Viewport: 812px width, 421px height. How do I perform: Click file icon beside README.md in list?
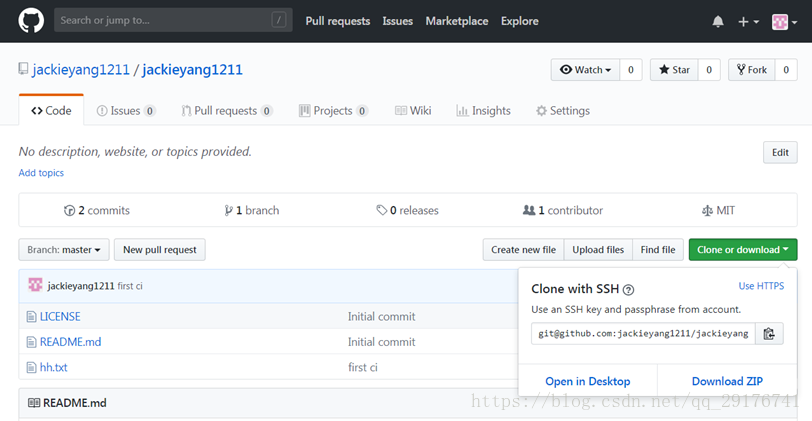32,342
